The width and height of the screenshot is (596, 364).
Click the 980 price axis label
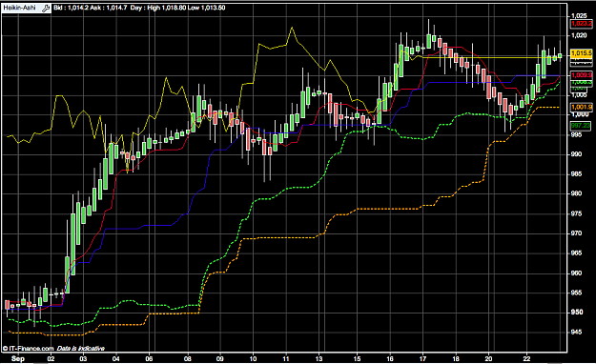[576, 193]
